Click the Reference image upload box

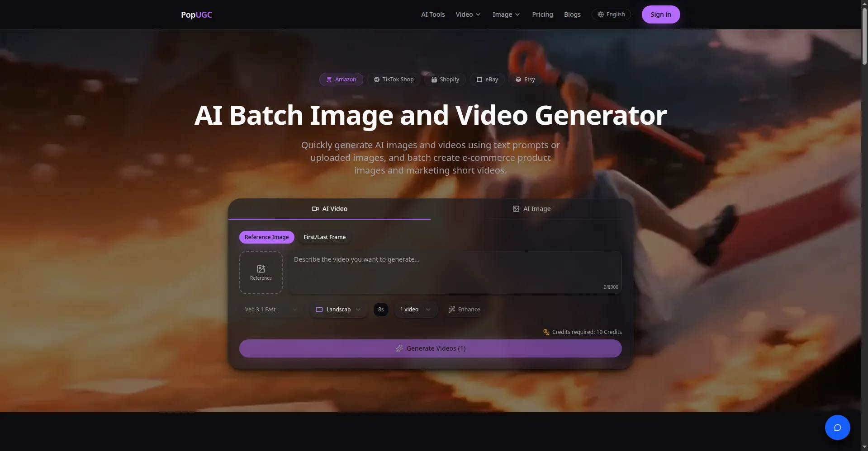point(261,272)
